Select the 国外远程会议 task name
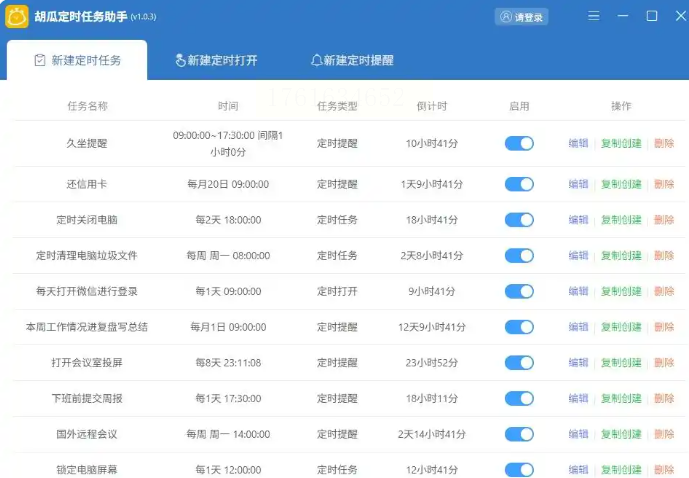 click(87, 434)
